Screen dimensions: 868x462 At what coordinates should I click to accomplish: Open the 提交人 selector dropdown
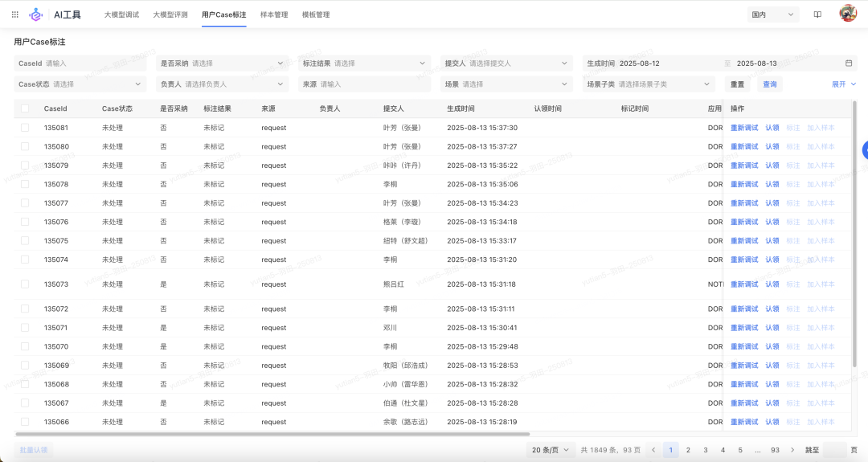pyautogui.click(x=506, y=63)
